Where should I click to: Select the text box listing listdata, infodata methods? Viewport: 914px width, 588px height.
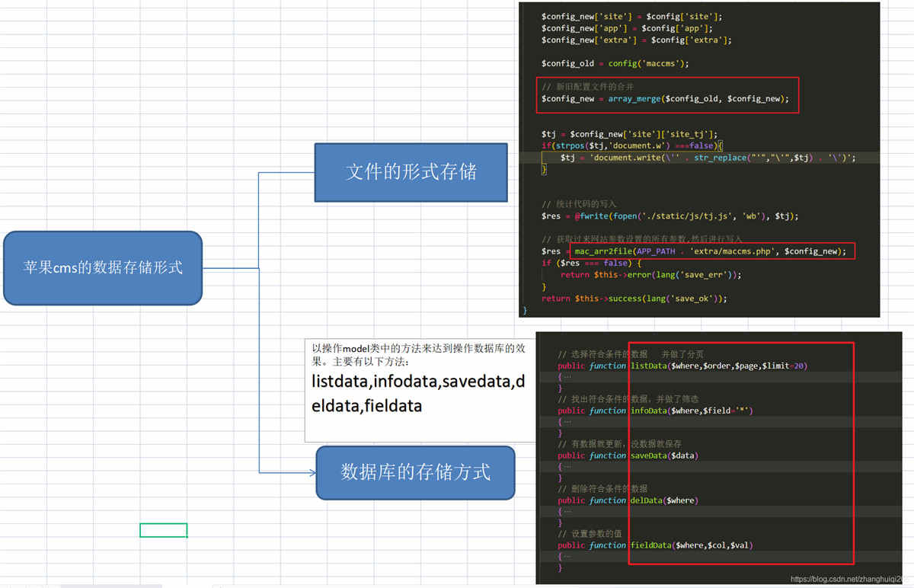tap(419, 389)
